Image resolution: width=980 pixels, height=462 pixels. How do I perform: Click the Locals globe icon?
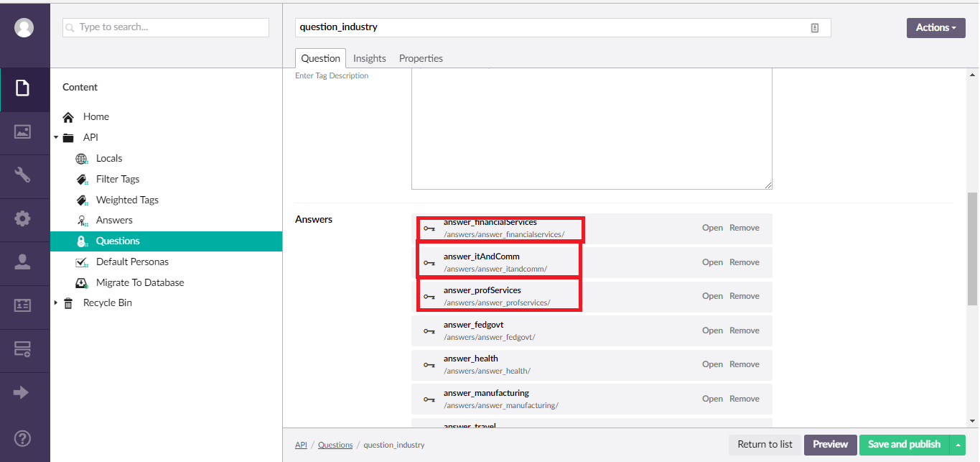point(82,159)
